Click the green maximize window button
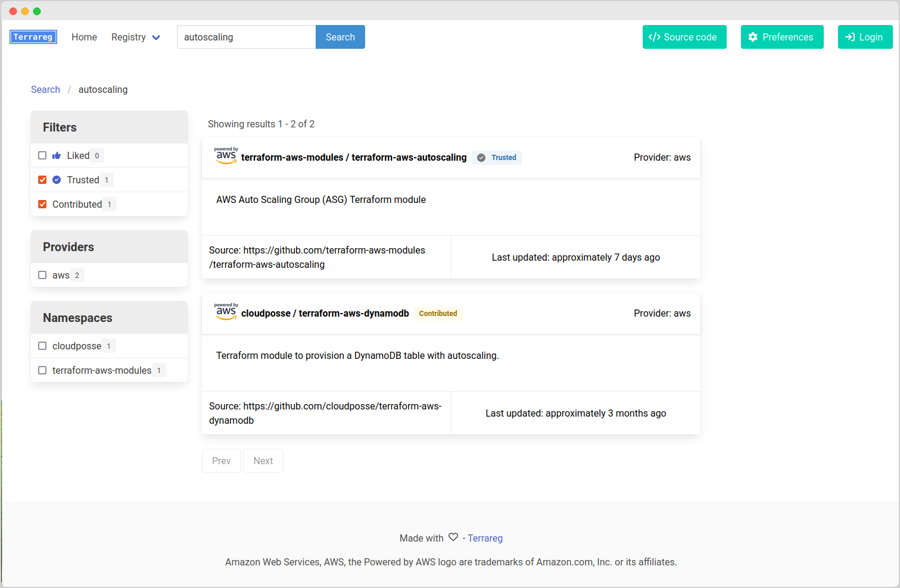Image resolution: width=900 pixels, height=588 pixels. [x=37, y=11]
